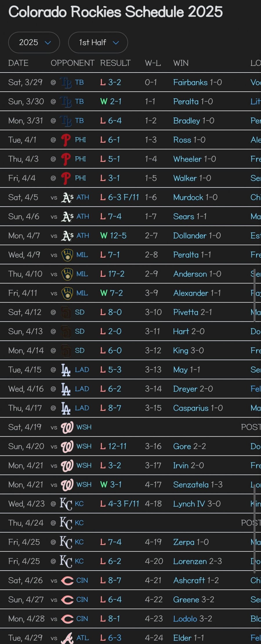Open the W 12-5 result against ATH
This screenshot has height=644, width=261.
[113, 236]
